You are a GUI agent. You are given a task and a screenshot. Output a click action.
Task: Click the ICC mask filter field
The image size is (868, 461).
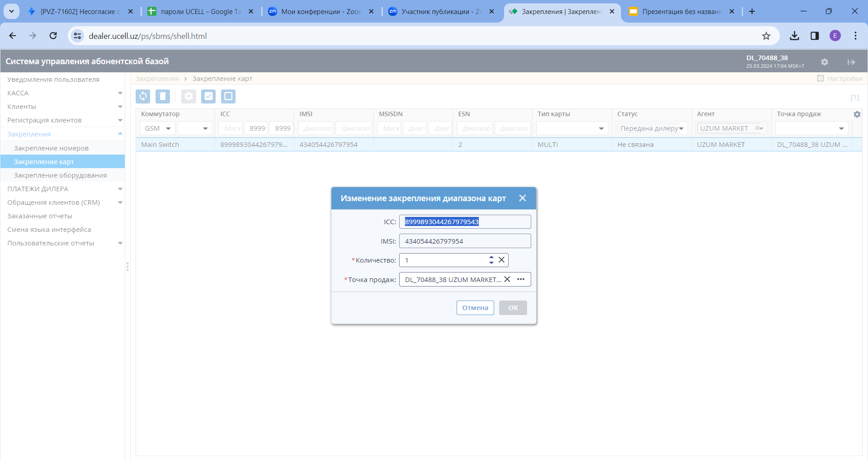click(x=231, y=128)
